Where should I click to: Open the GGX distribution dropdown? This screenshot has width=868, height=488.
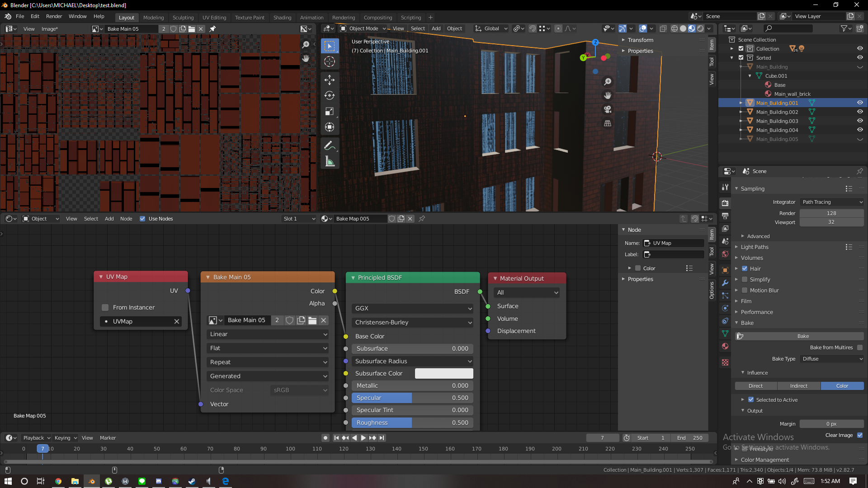pos(413,308)
